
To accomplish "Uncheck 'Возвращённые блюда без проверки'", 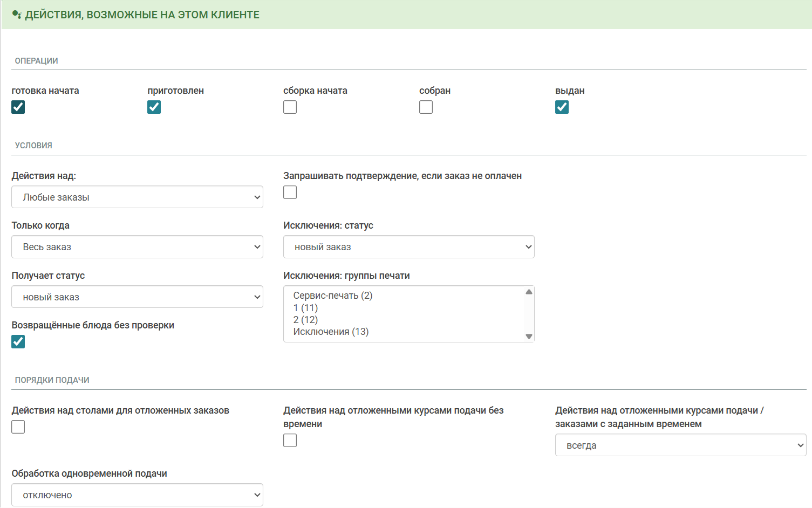I will tap(18, 342).
